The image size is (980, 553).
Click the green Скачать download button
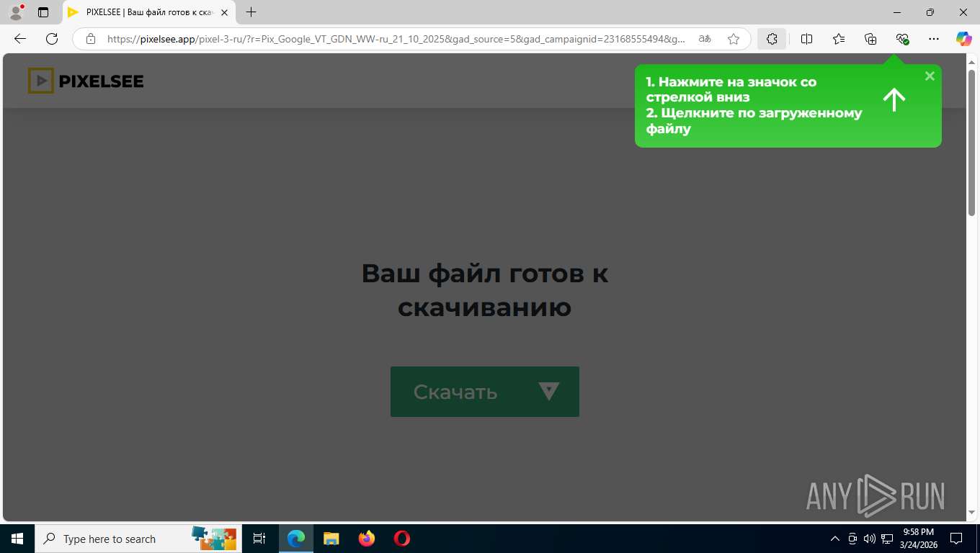click(485, 392)
